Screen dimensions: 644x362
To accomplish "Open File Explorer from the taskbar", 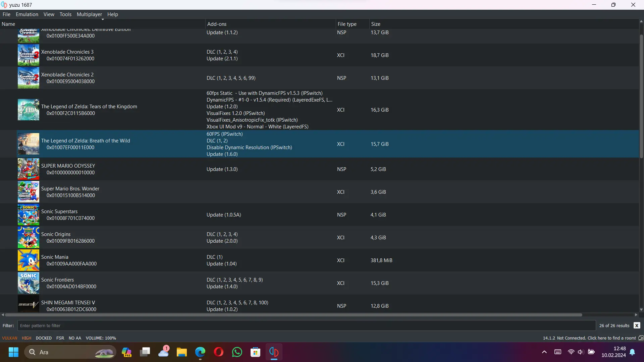I will 182,352.
